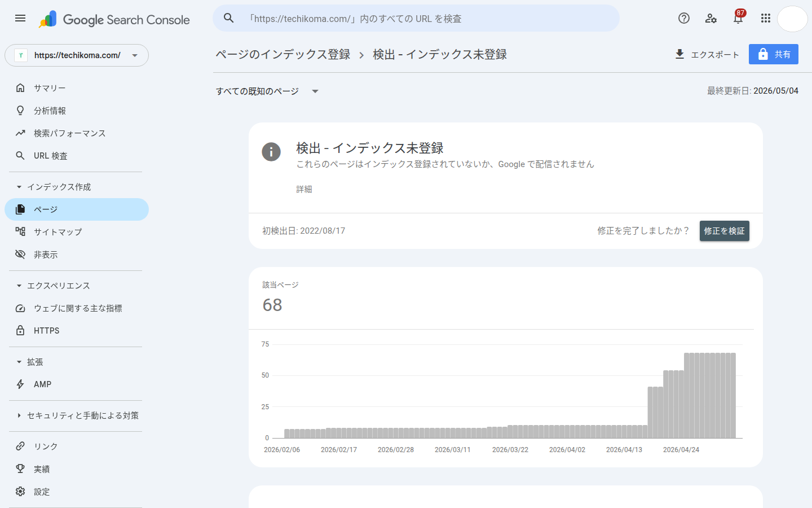Click the 修正を完了しましたか？ text
The height and width of the screenshot is (508, 812).
(x=643, y=231)
